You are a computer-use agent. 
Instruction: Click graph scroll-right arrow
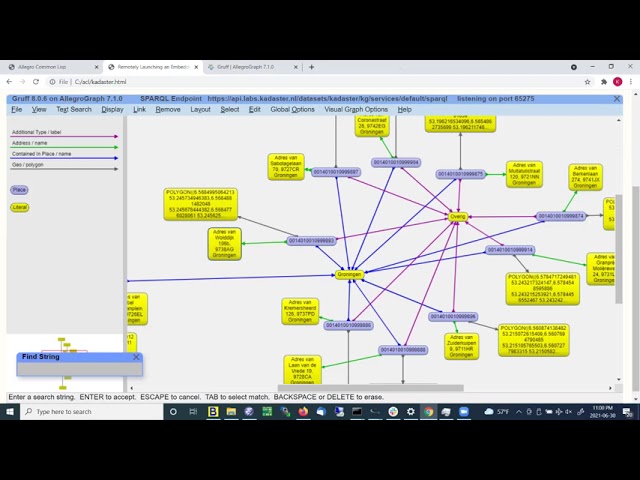pyautogui.click(x=610, y=388)
